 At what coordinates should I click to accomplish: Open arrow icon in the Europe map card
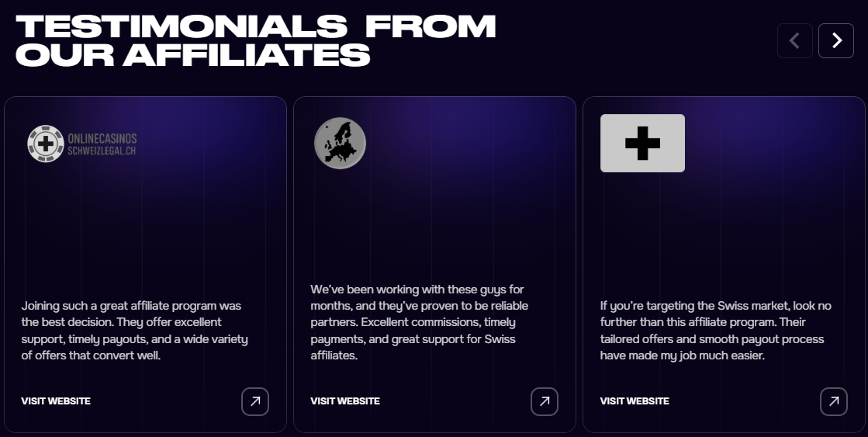[x=545, y=401]
